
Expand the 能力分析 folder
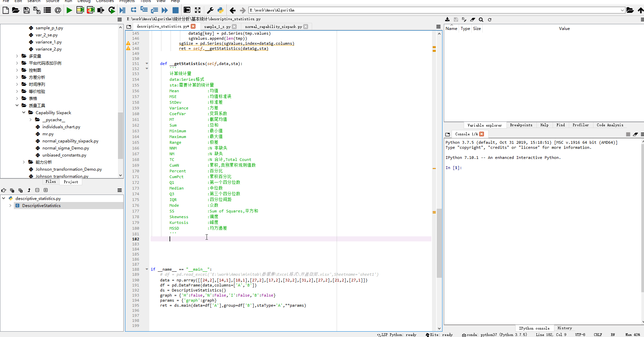point(24,162)
